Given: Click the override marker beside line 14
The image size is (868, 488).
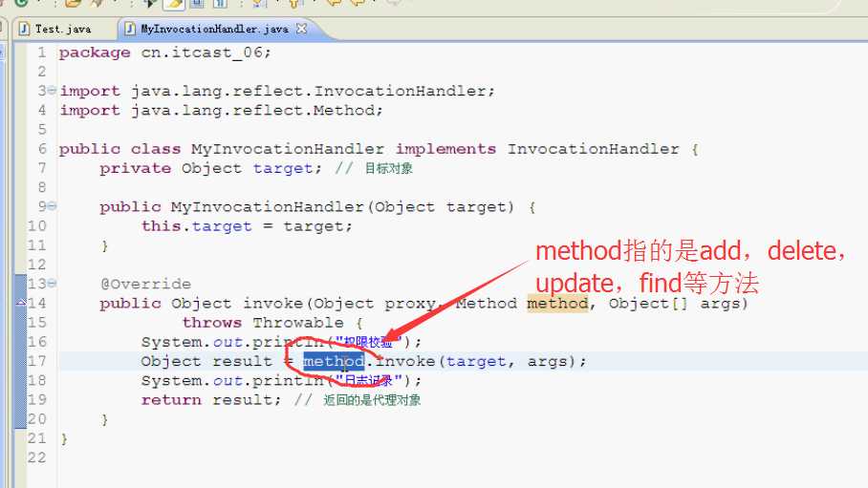Looking at the screenshot, I should point(21,302).
